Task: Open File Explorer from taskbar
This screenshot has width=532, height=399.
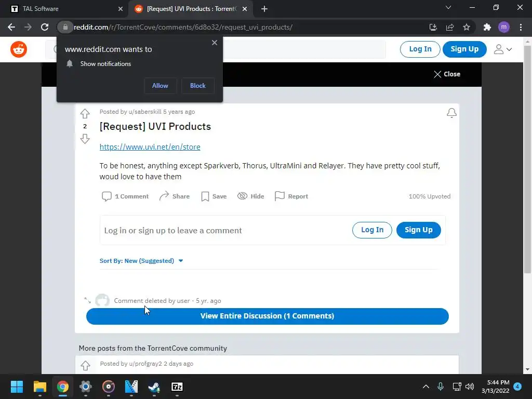Action: 39,387
